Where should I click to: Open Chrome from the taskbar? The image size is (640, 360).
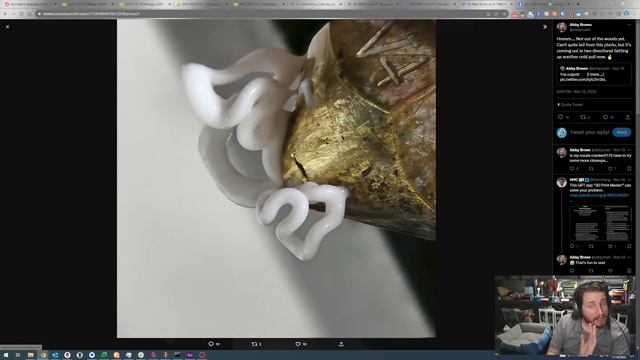pyautogui.click(x=43, y=355)
